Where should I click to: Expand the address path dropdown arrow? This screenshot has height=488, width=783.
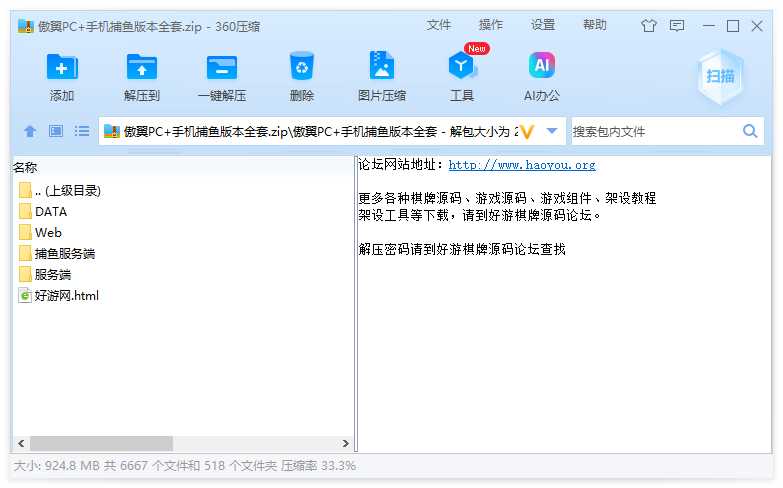(552, 131)
